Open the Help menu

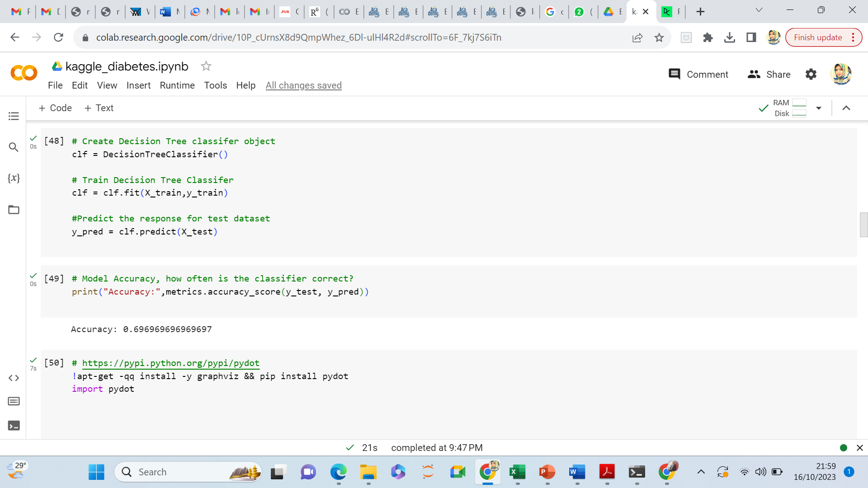(x=245, y=85)
